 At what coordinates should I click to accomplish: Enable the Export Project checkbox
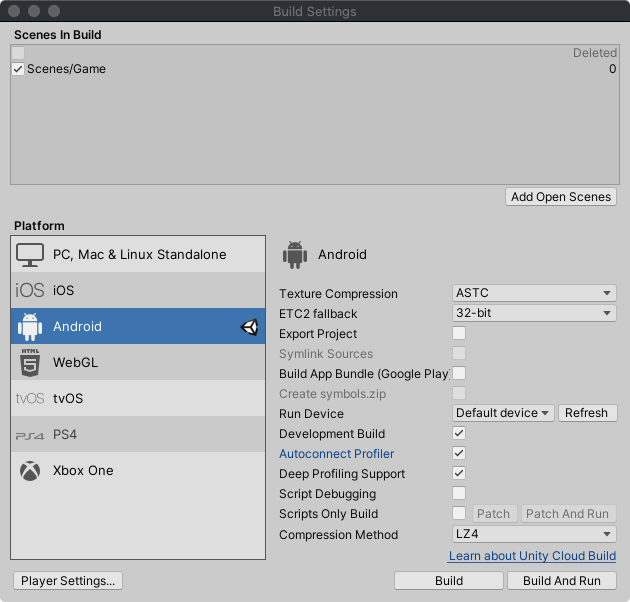tap(459, 333)
